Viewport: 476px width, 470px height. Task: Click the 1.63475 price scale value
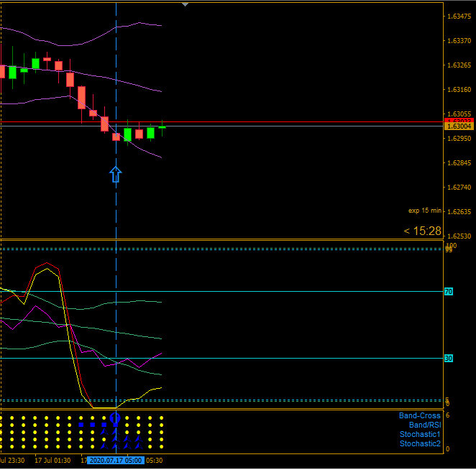459,17
